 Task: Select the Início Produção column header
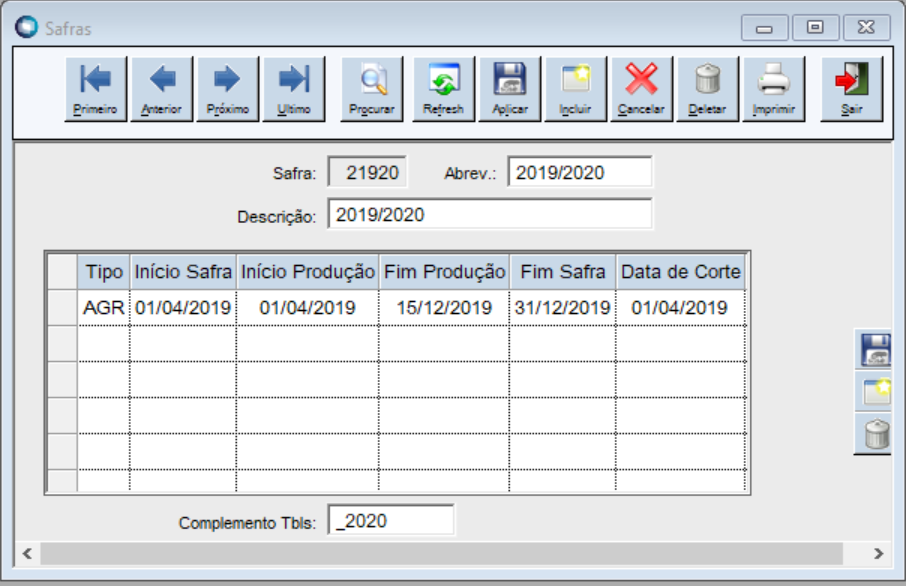(x=307, y=272)
